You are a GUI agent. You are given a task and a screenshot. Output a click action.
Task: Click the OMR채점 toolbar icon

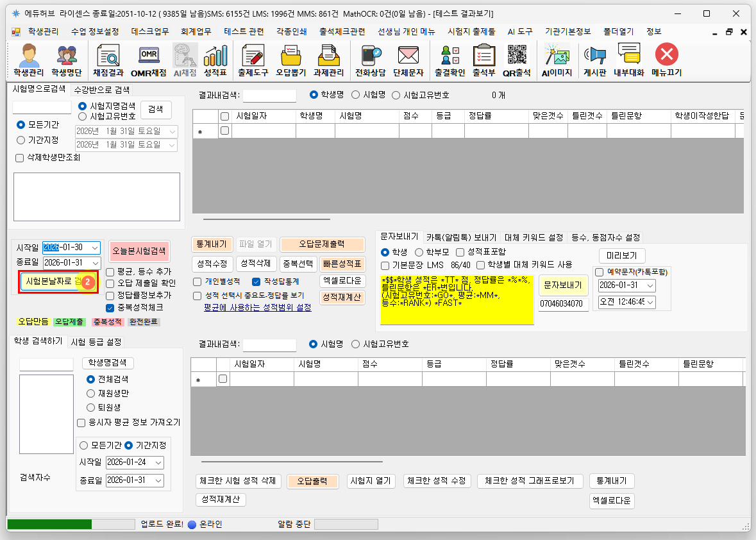point(149,60)
